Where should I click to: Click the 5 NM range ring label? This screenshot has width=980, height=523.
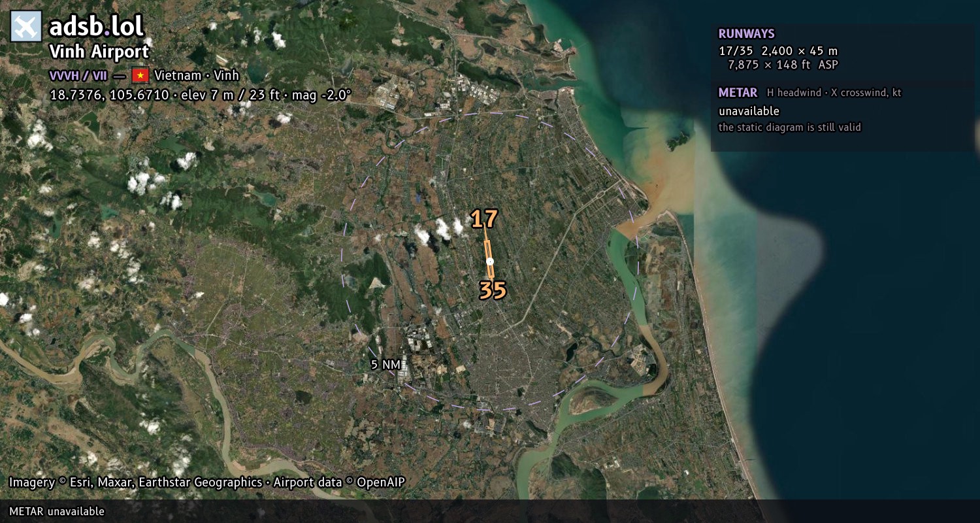point(385,365)
